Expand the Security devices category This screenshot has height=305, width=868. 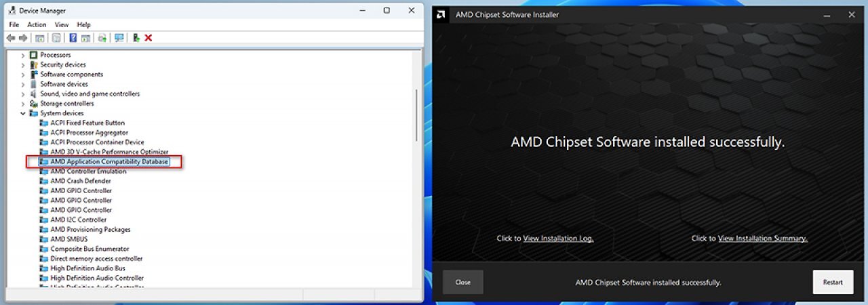[x=23, y=64]
